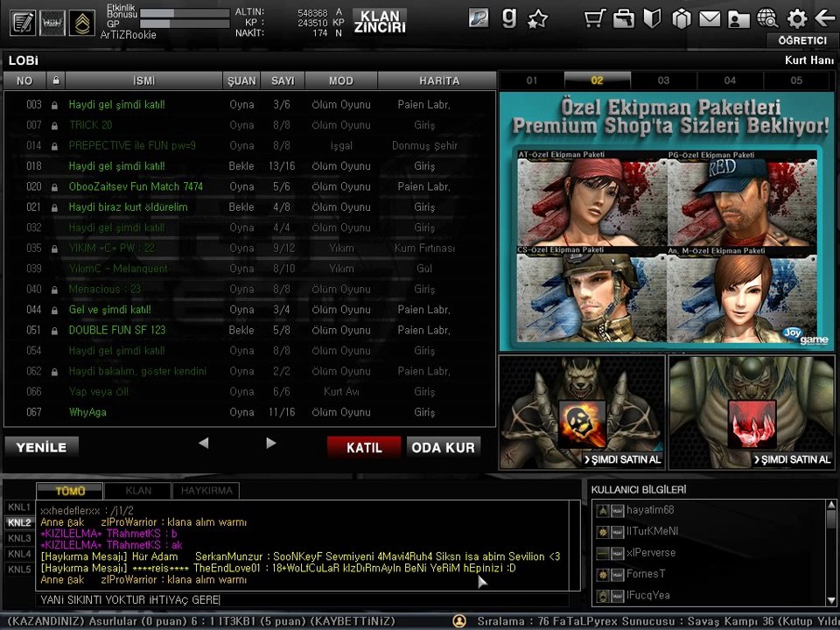Viewport: 840px width, 630px height.
Task: Open the profile folder icon
Action: click(738, 19)
